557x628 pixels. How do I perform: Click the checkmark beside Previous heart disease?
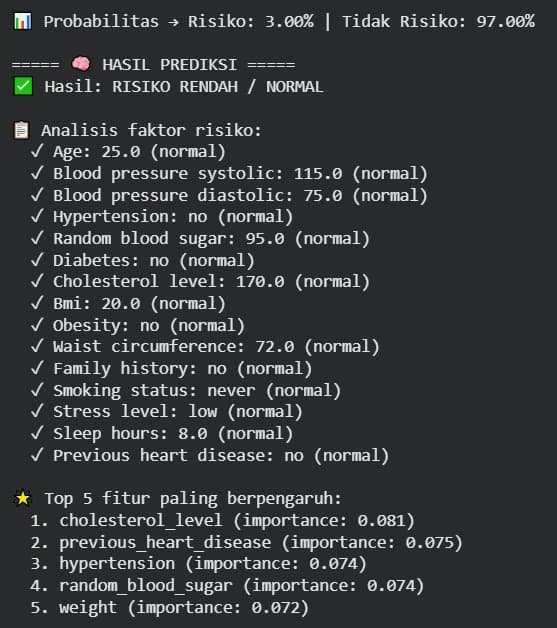point(37,455)
